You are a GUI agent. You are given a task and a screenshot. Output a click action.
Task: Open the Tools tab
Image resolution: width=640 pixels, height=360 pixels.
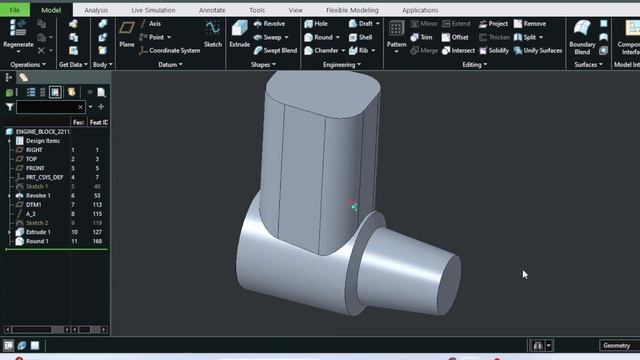(x=257, y=10)
